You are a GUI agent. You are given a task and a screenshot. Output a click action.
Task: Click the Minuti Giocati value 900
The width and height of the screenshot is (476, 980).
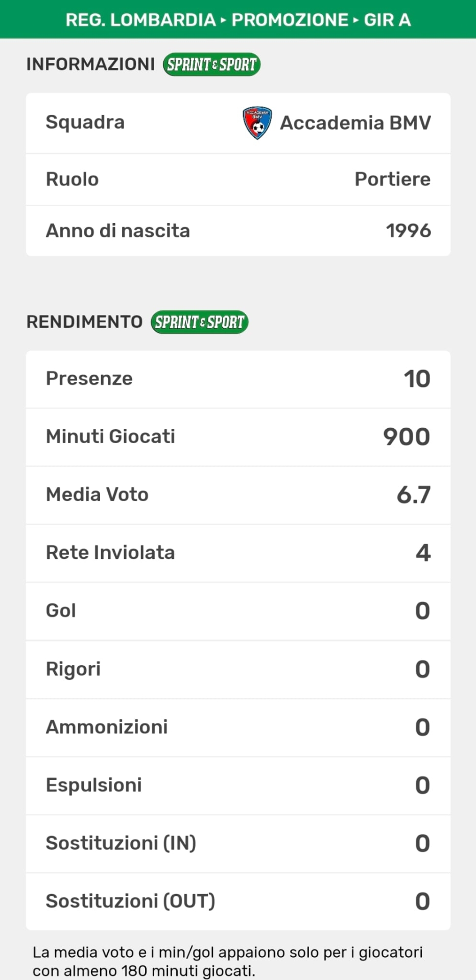tap(407, 437)
